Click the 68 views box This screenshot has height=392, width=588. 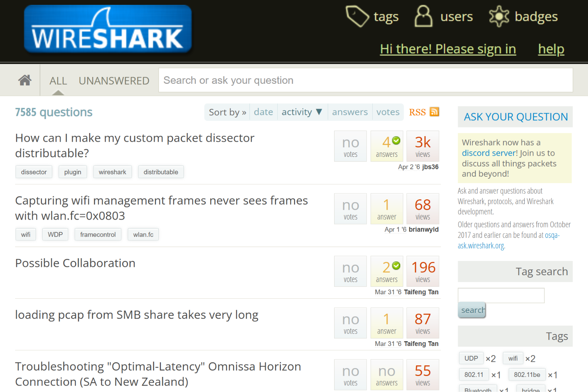pos(423,209)
